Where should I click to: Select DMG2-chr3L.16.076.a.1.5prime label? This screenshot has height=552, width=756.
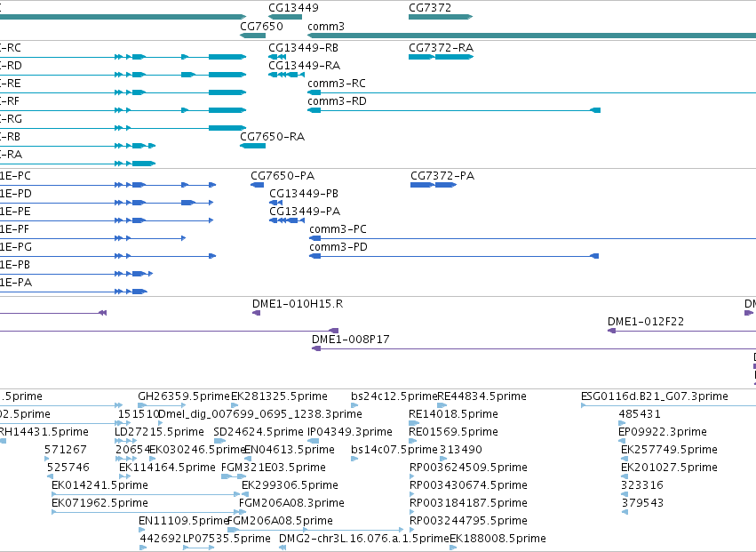point(364,538)
